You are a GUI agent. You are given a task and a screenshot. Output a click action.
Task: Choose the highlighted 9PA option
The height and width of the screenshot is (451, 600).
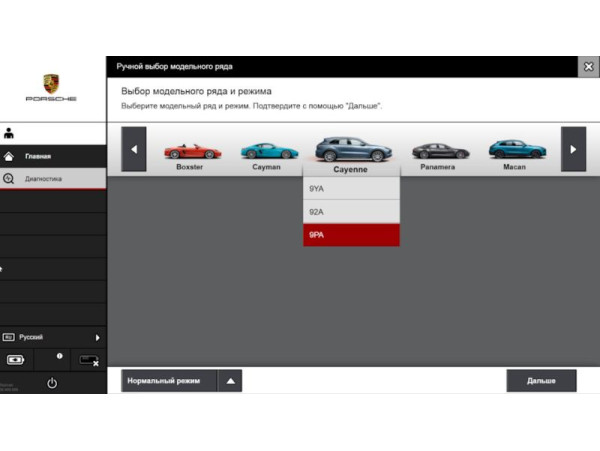(x=351, y=235)
